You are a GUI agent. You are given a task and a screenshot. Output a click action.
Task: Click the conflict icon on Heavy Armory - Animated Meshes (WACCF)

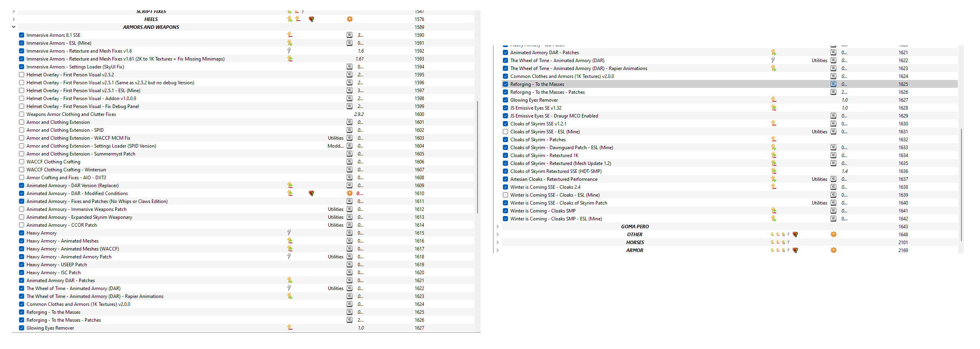point(290,248)
